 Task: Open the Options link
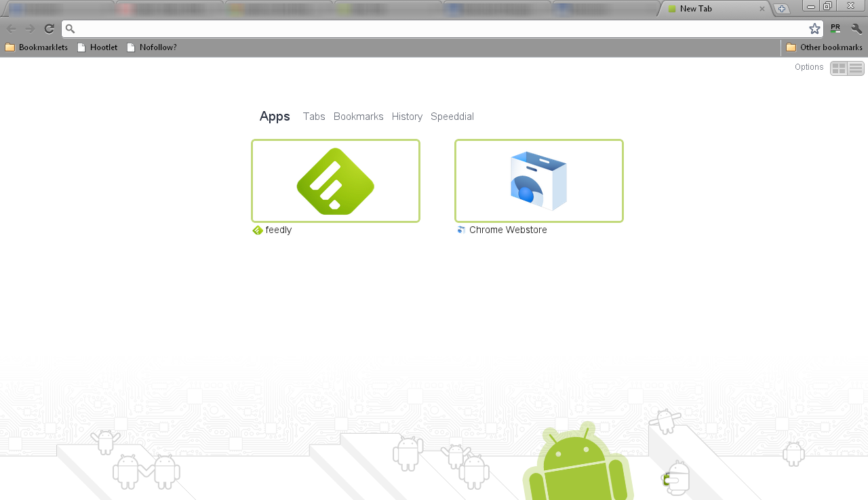809,67
